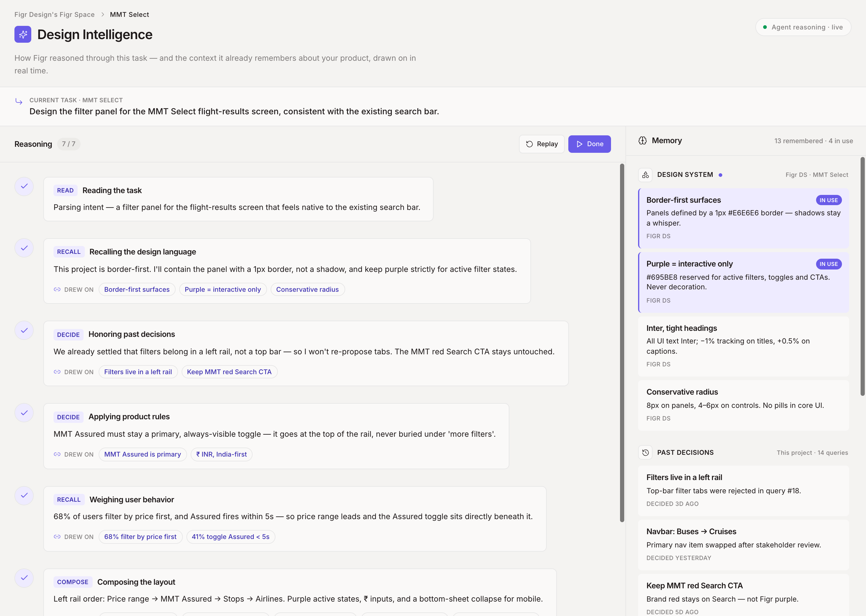866x616 pixels.
Task: Click the current task arrow icon
Action: tap(19, 101)
